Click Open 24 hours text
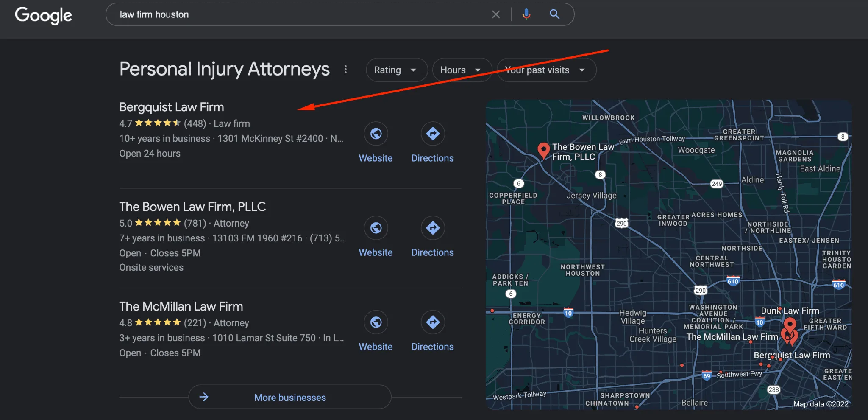868x420 pixels. [150, 153]
